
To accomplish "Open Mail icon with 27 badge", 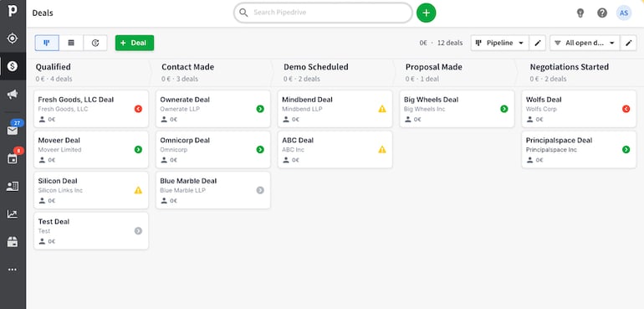I will coord(13,131).
